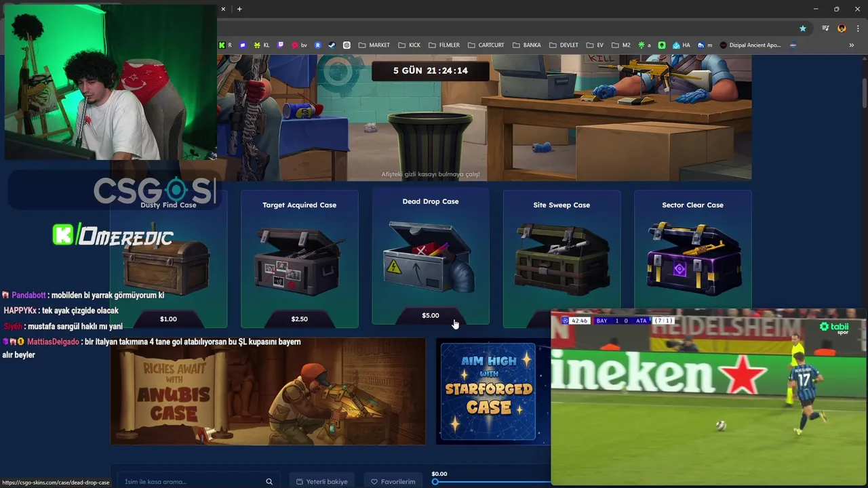This screenshot has height=488, width=868.
Task: Open the Kick 'R' bookmark
Action: [x=225, y=45]
